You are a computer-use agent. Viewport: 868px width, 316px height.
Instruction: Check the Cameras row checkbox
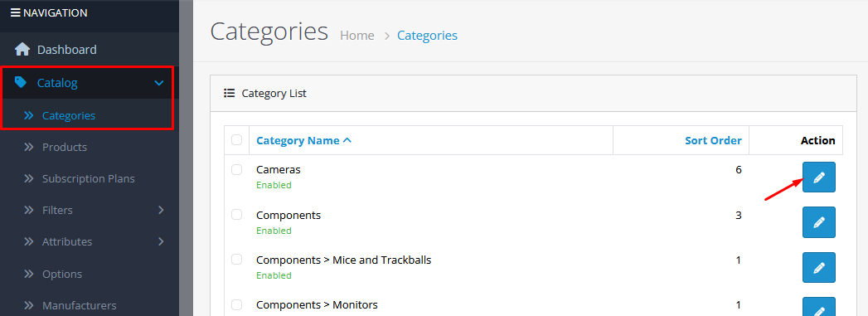click(237, 169)
